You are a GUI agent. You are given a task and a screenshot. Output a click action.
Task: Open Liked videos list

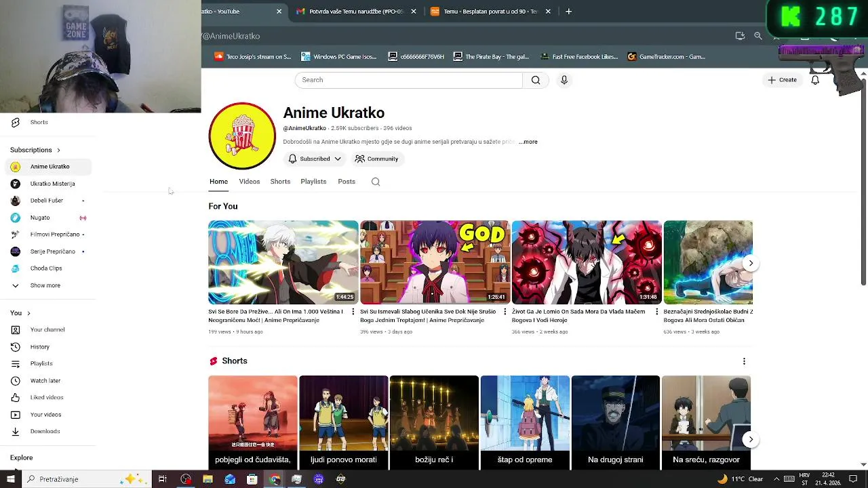coord(47,397)
